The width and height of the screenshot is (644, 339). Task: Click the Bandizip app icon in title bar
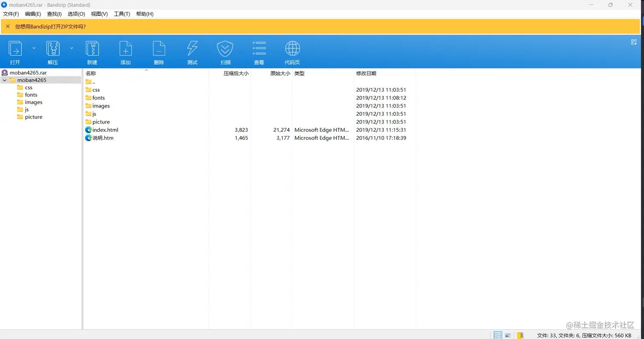(x=4, y=5)
